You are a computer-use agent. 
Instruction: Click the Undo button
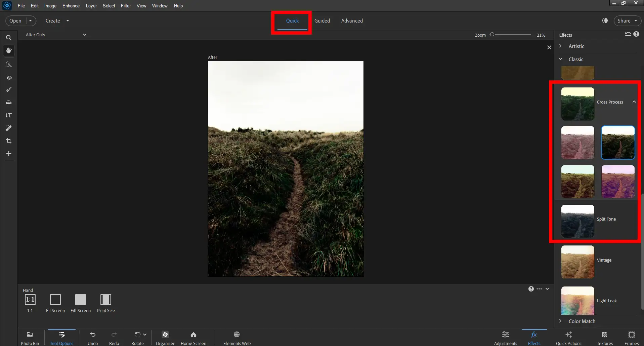point(93,338)
